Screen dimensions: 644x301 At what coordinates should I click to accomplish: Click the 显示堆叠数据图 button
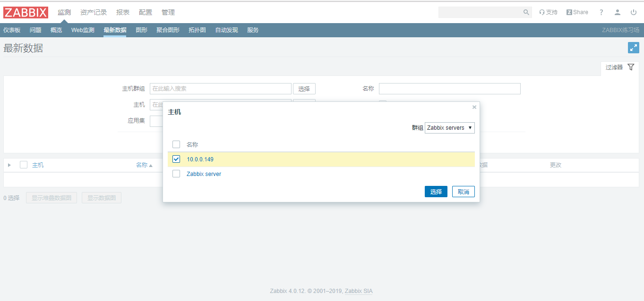52,198
